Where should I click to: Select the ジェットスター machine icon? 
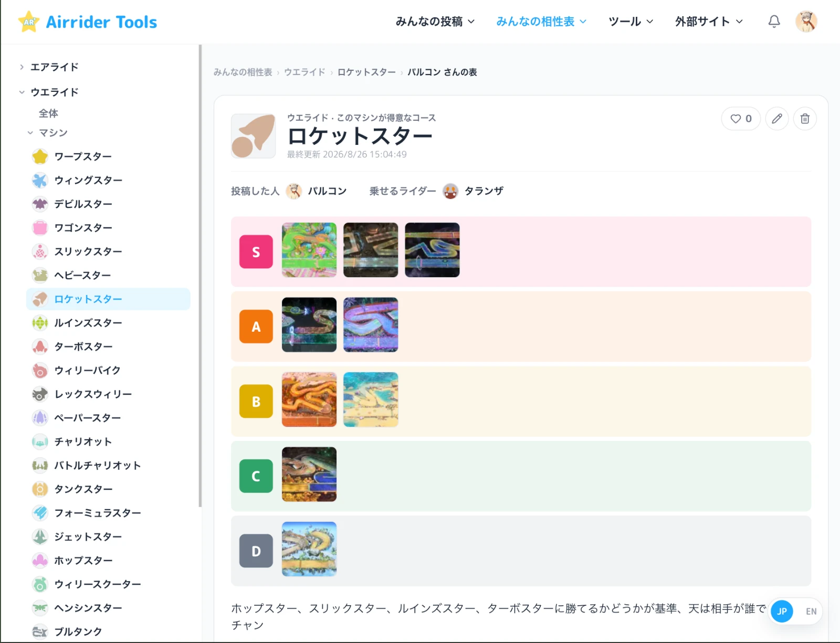[40, 536]
